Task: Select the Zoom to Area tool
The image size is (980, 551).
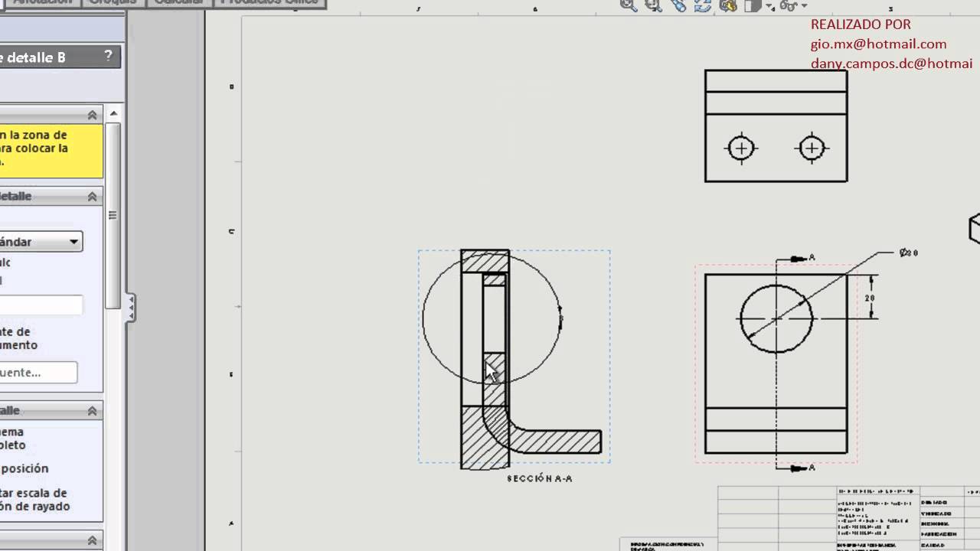Action: coord(653,5)
